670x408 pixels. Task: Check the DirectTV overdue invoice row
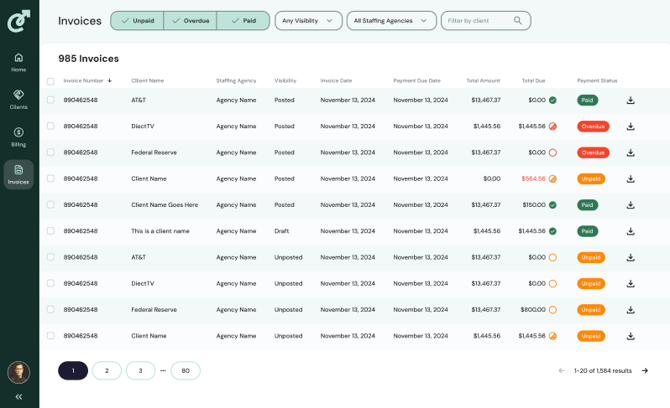51,126
